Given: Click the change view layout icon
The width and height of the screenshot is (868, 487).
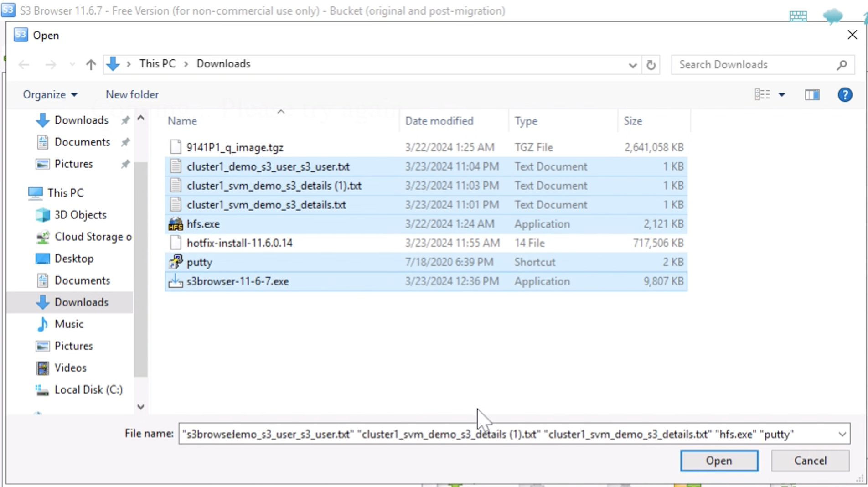Looking at the screenshot, I should [762, 95].
